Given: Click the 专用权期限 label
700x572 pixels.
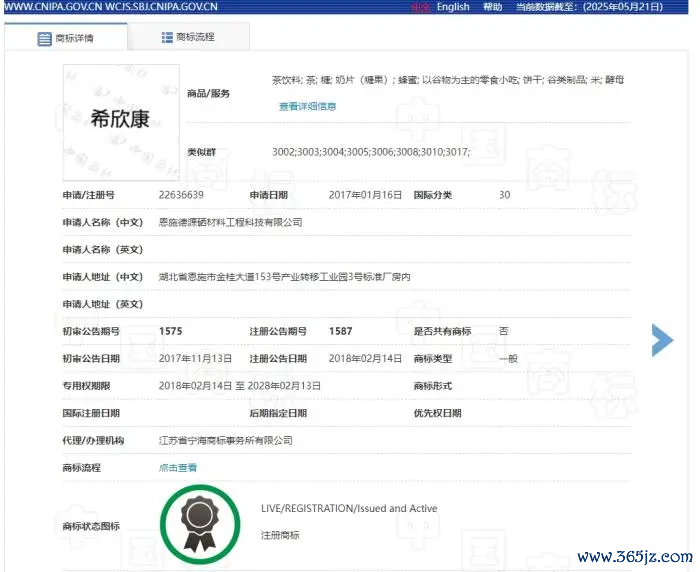Looking at the screenshot, I should tap(86, 385).
